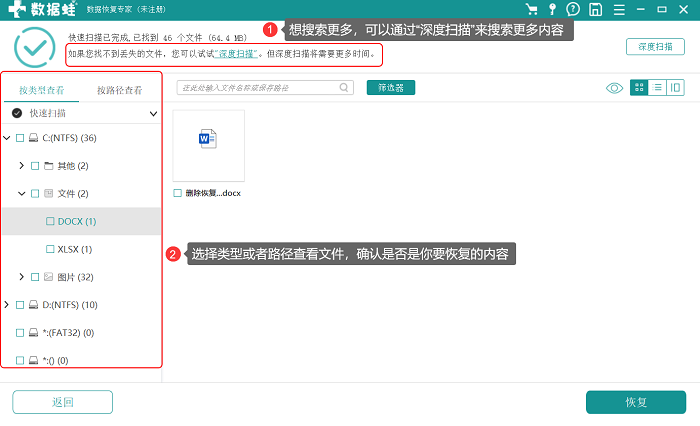Open the shopping cart icon in title bar
Screen dimensions: 700x426
531,9
